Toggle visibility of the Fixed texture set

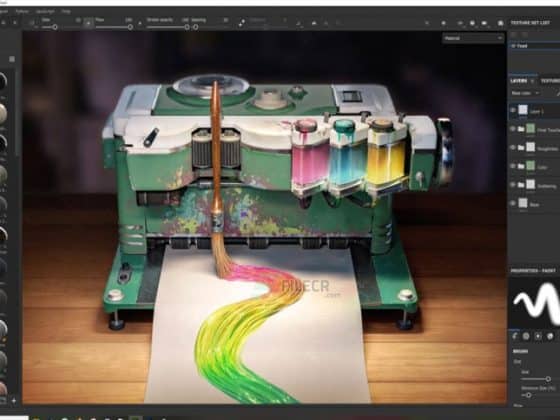pos(513,46)
